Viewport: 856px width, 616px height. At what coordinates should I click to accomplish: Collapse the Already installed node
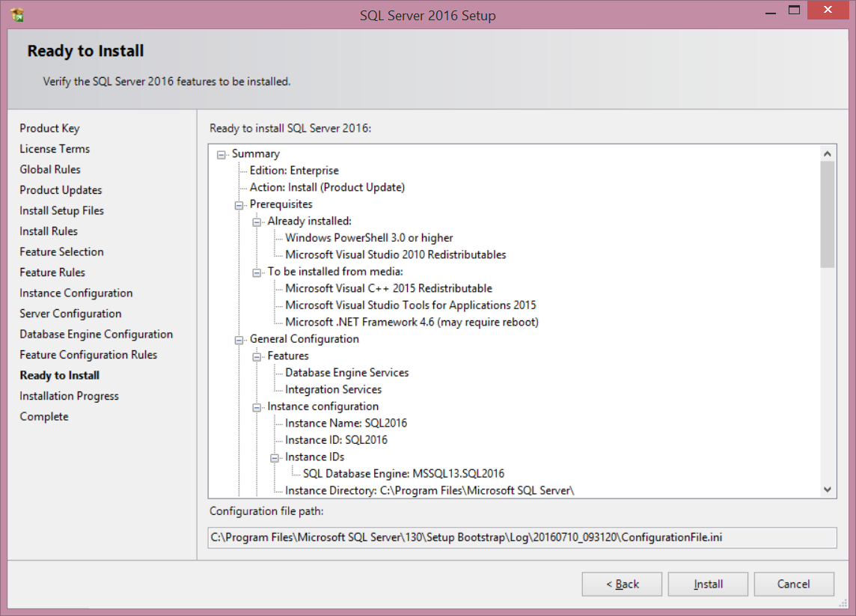257,222
